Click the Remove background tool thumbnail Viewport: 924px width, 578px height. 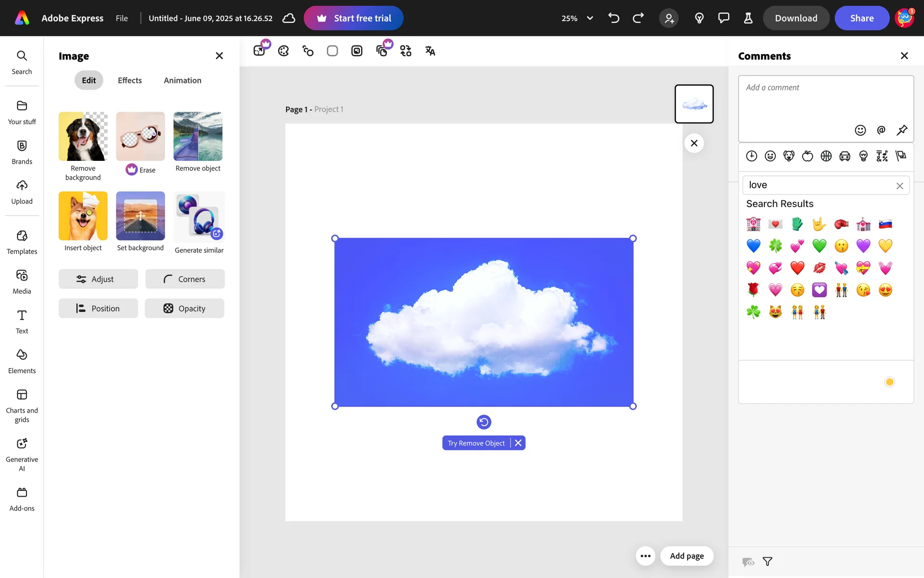click(83, 136)
